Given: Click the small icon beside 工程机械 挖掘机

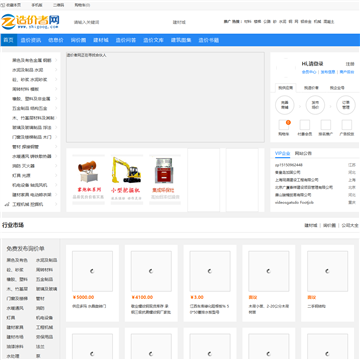Looking at the screenshot, I should [7, 204].
